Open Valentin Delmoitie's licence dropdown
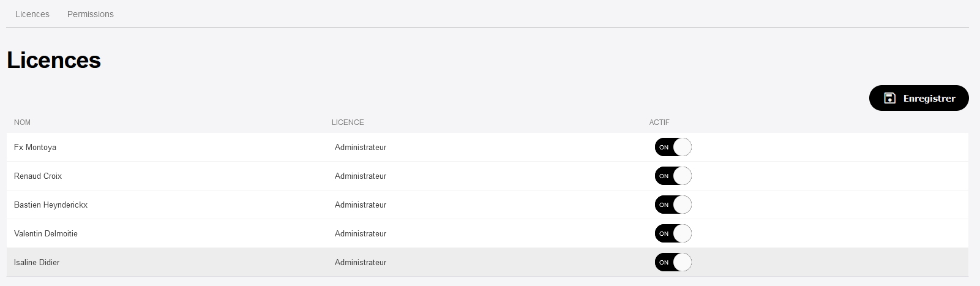The height and width of the screenshot is (286, 980). point(361,233)
